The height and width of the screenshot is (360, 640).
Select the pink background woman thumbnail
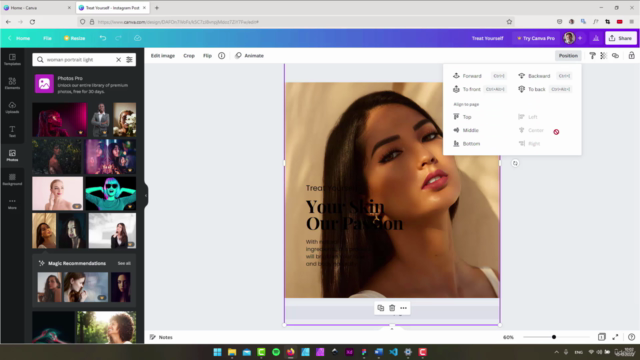[x=58, y=193]
